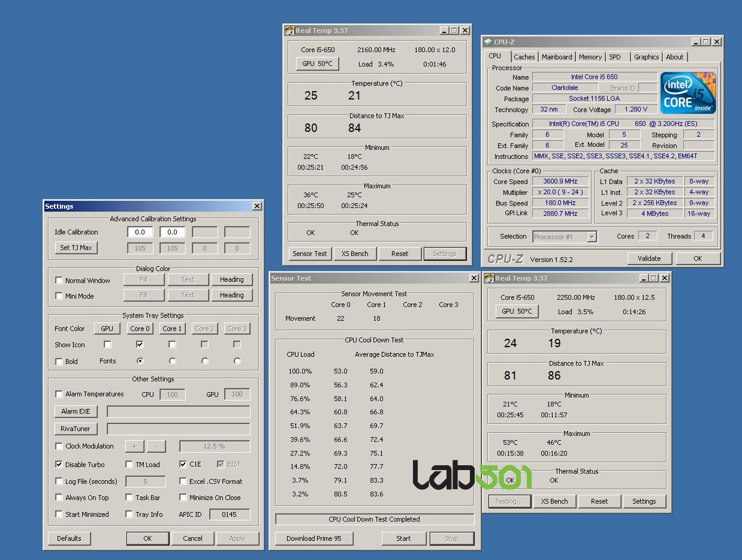
Task: Click Set TJ Max button
Action: pos(76,248)
